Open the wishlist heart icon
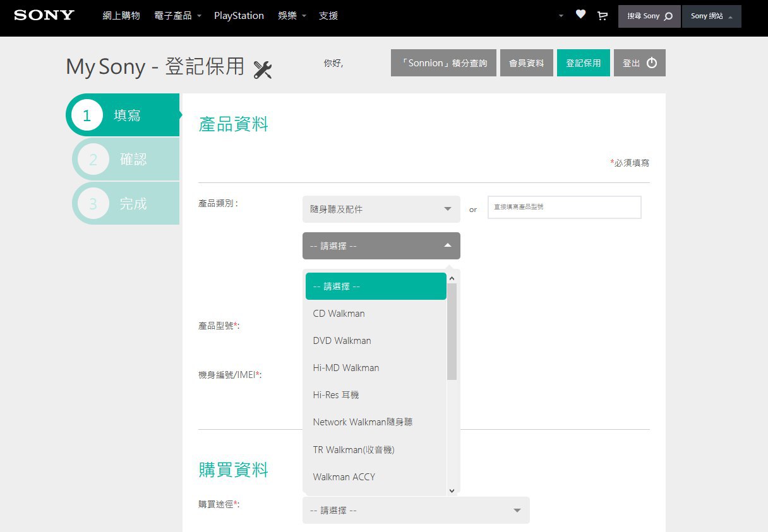768x532 pixels. point(580,15)
